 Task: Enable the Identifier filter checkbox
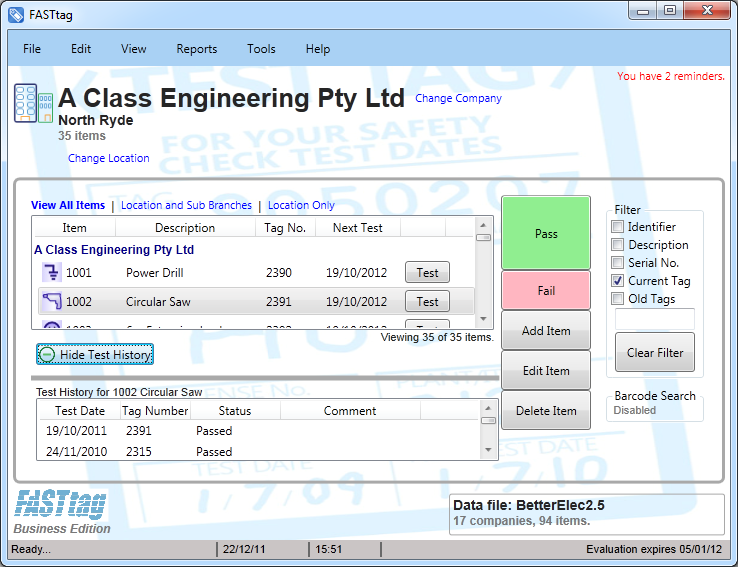618,227
